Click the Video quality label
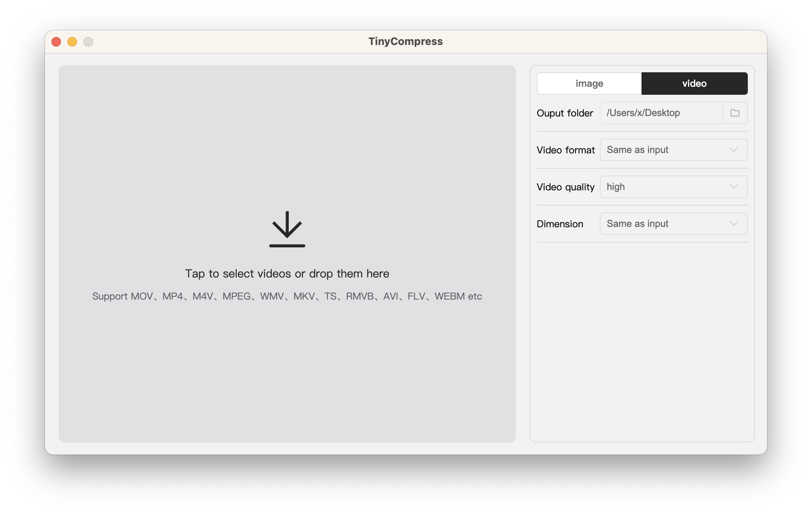The height and width of the screenshot is (514, 812). (566, 187)
